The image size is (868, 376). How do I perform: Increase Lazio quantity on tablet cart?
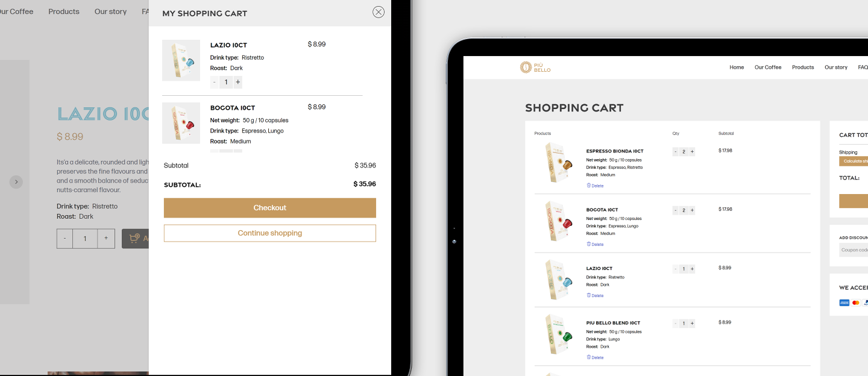(x=692, y=269)
